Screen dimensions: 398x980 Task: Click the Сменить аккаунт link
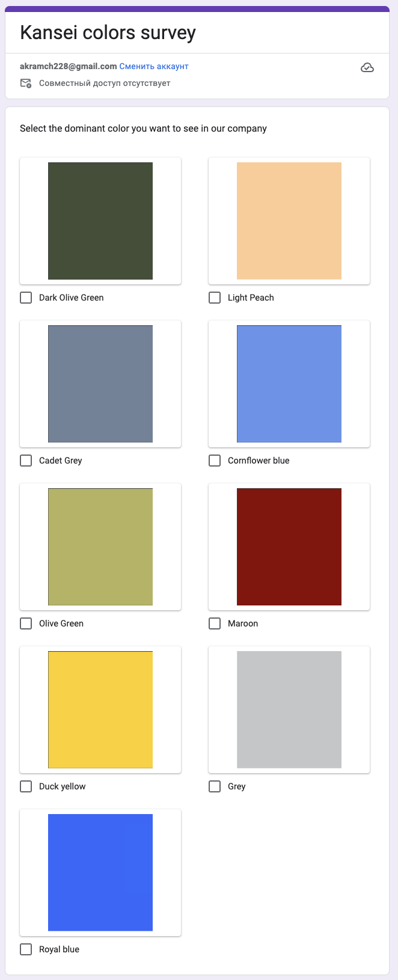[x=154, y=66]
